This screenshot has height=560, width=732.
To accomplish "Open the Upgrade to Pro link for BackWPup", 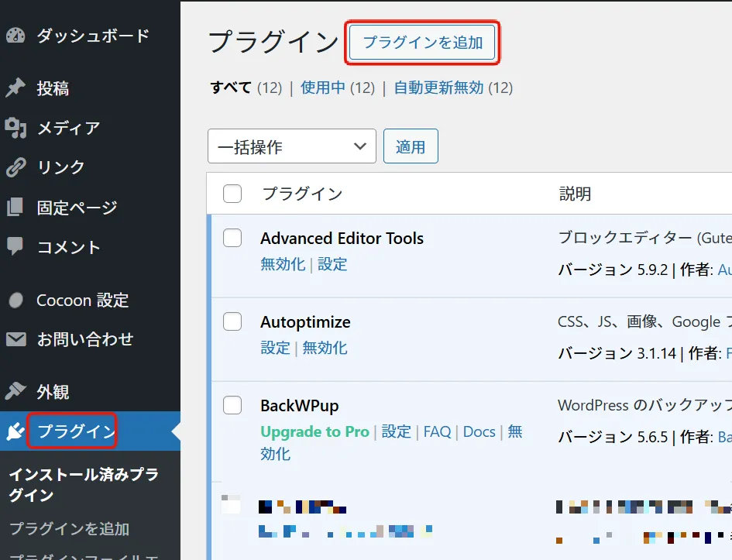I will coord(314,431).
